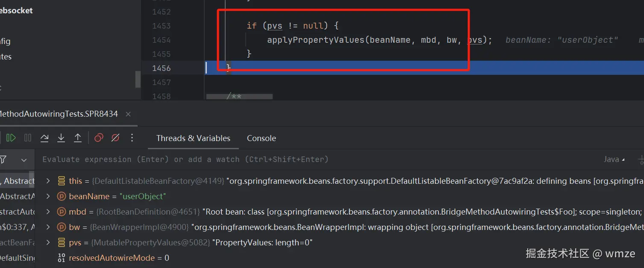Viewport: 644px width, 268px height.
Task: Place cursor on applyPropertyValues call
Action: click(316, 40)
